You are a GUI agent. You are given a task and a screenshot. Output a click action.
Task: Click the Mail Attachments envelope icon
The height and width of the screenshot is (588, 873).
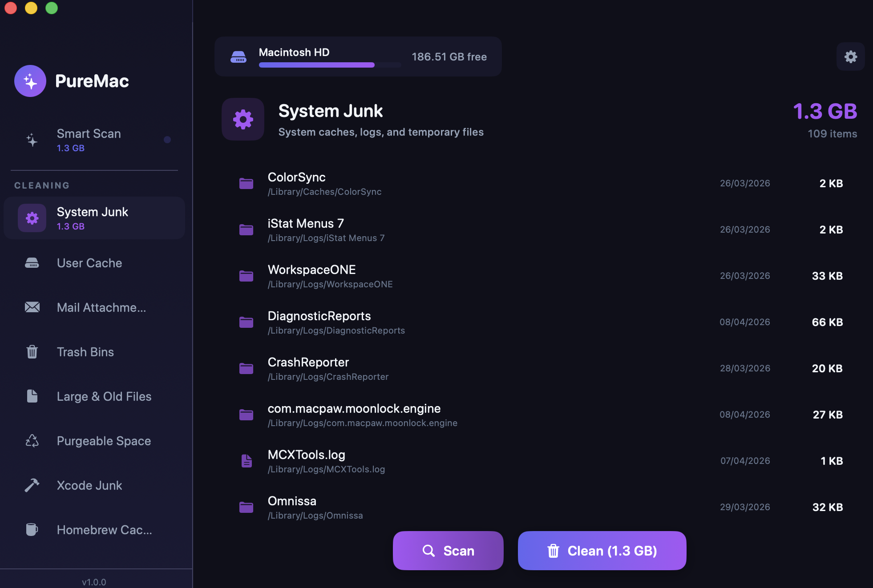[x=32, y=307]
